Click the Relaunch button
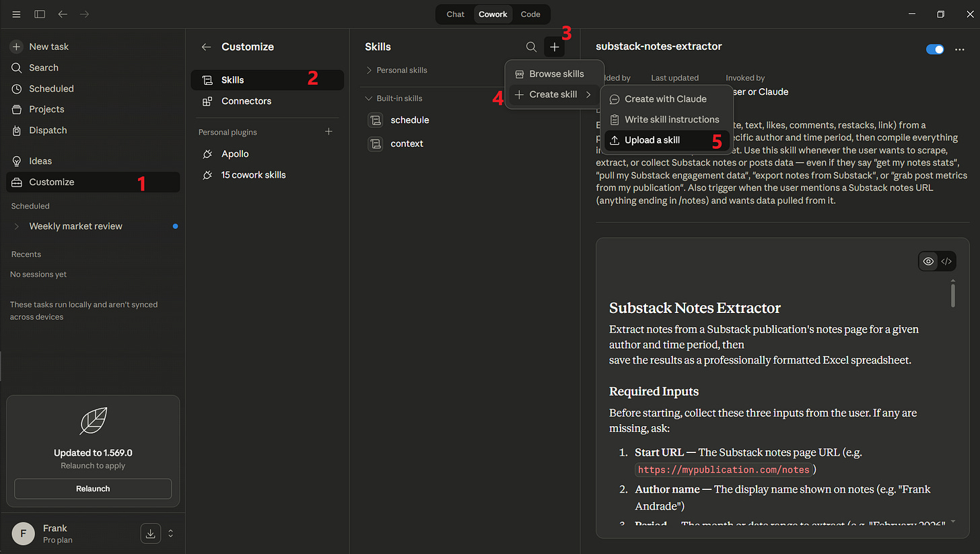This screenshot has height=554, width=980. pyautogui.click(x=93, y=489)
